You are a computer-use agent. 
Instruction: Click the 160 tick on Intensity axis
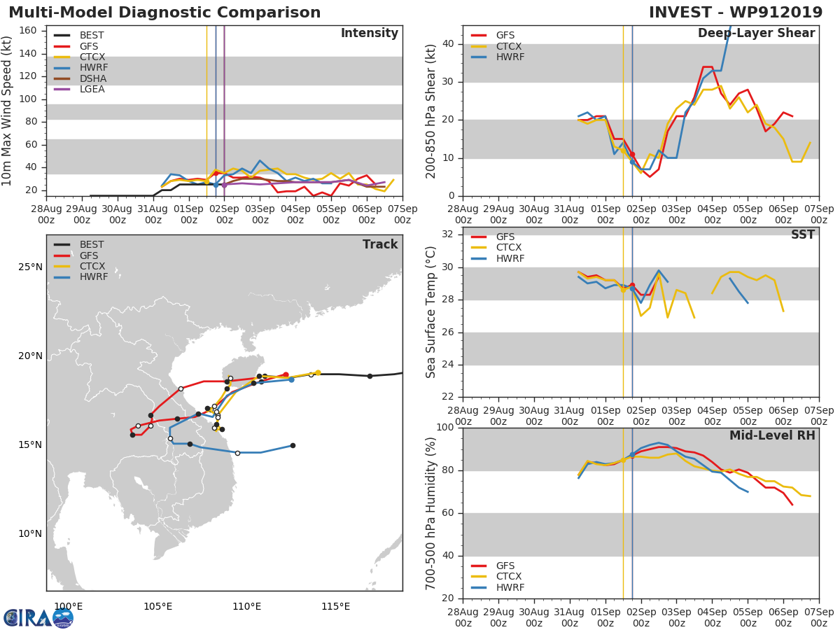(28, 31)
